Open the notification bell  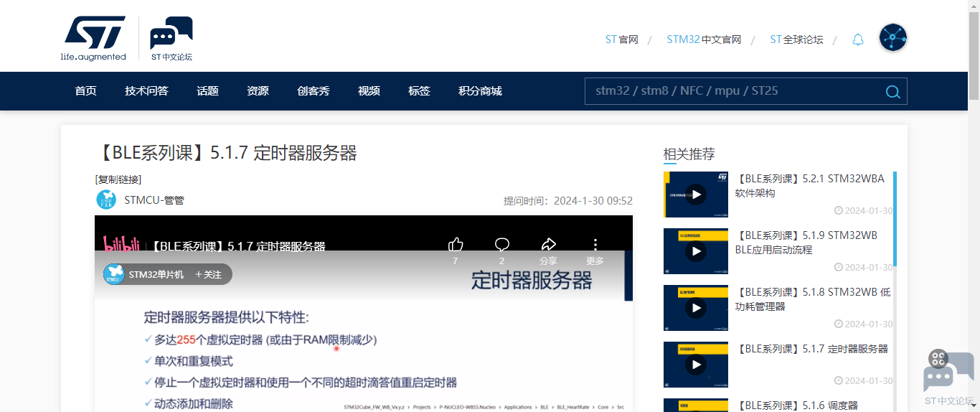tap(858, 39)
